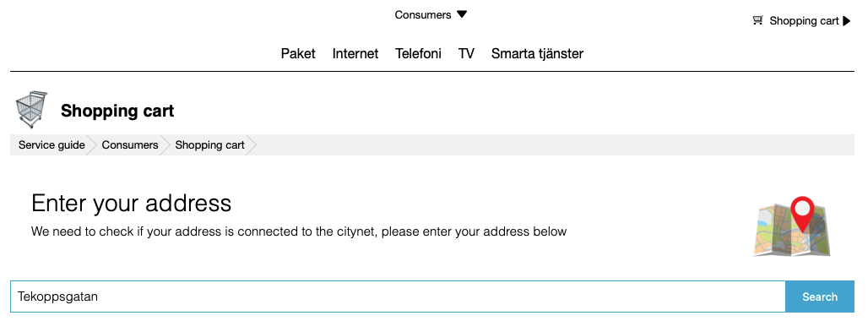Open the Telefoni menu item
This screenshot has height=321, width=868.
tap(419, 54)
